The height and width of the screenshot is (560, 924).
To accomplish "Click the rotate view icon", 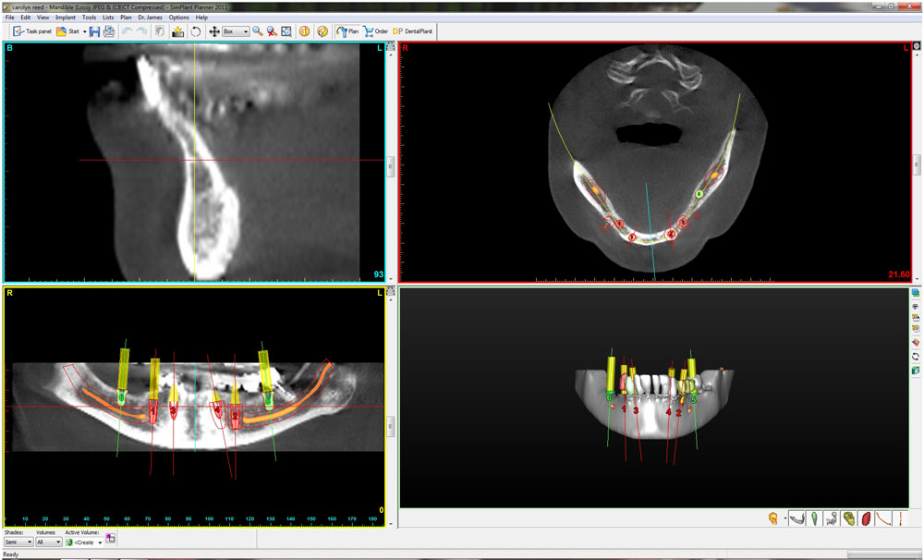I will pos(196,31).
